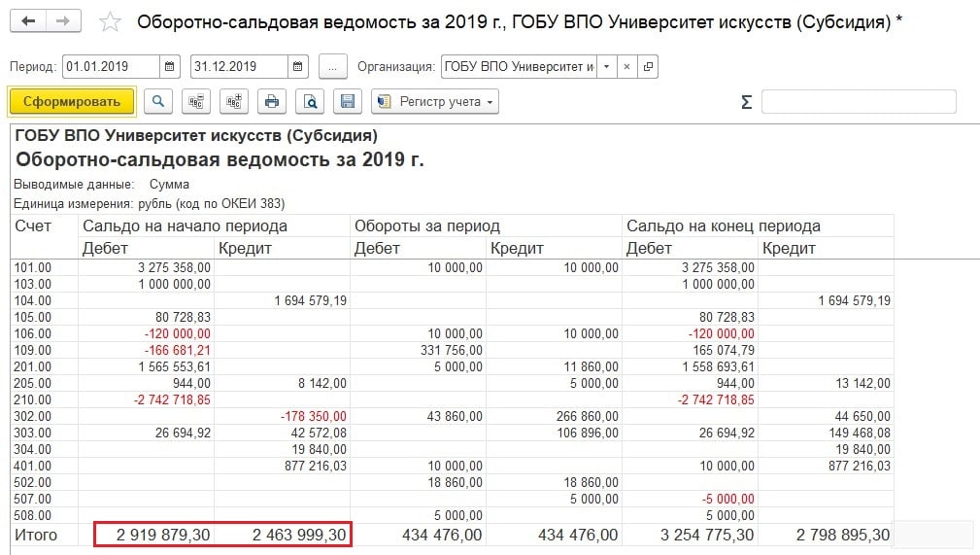
Task: Click the start date field 01.01.2019
Action: point(112,66)
